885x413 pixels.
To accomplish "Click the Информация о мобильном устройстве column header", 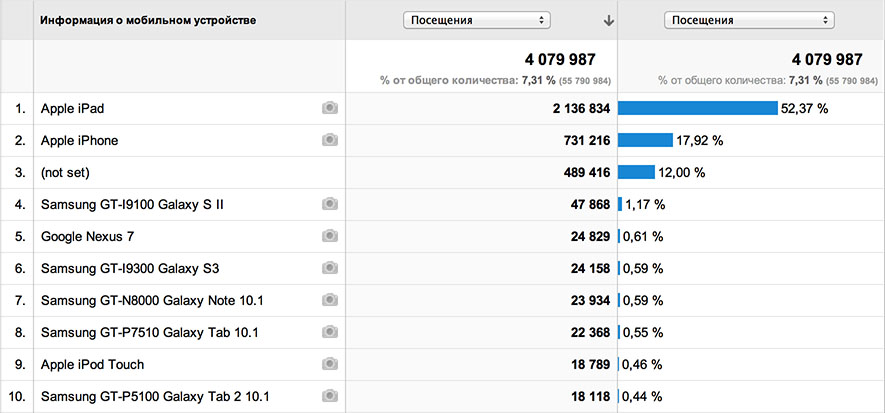I will pyautogui.click(x=148, y=21).
